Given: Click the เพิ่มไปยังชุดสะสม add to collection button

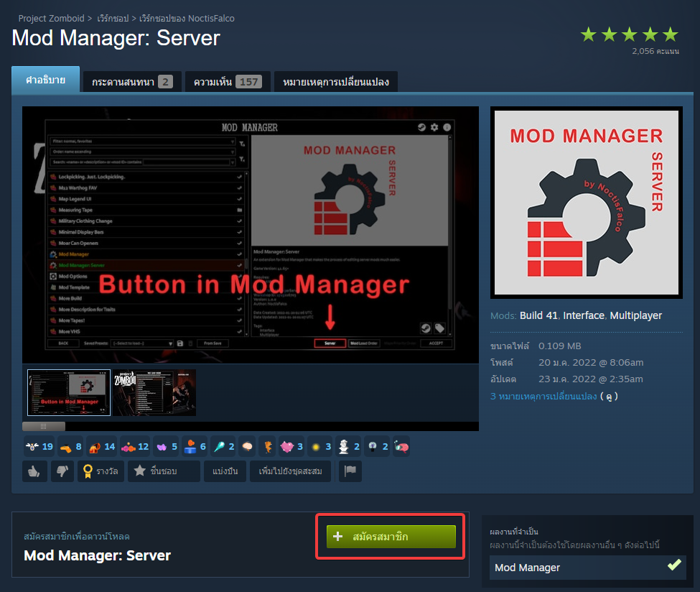Looking at the screenshot, I should [290, 471].
